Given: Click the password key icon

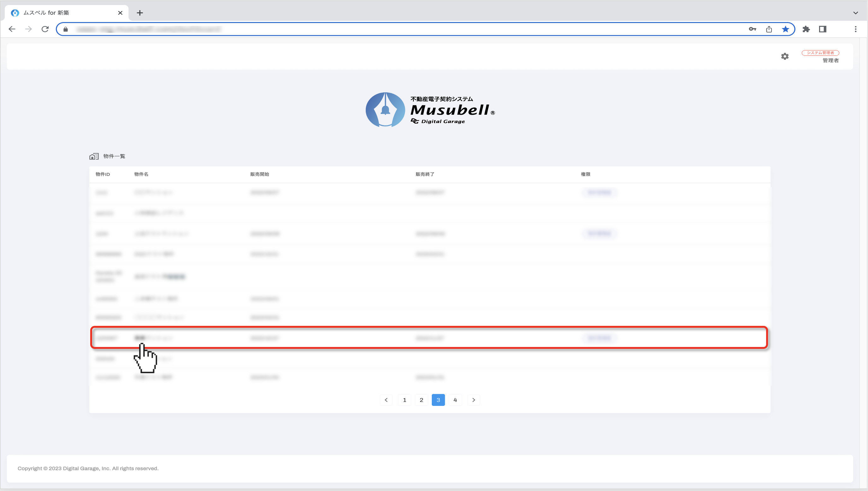Looking at the screenshot, I should (752, 29).
